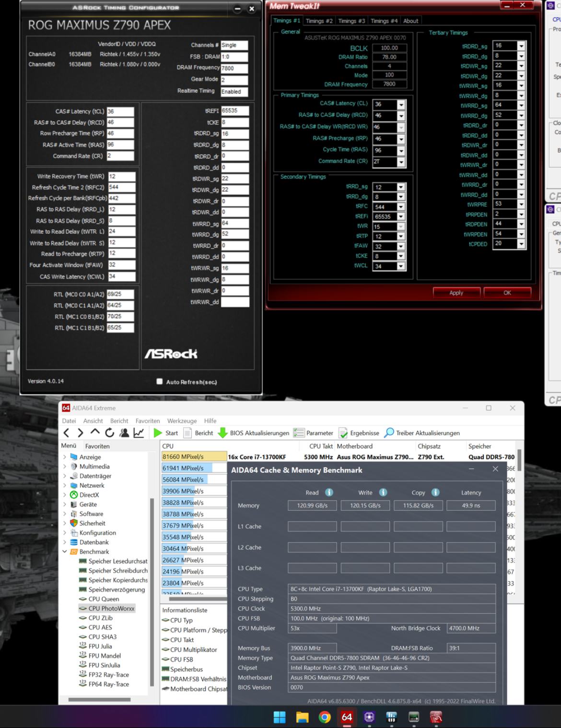Click Treiber Aktualisierungen search icon
The image size is (561, 728).
point(389,433)
